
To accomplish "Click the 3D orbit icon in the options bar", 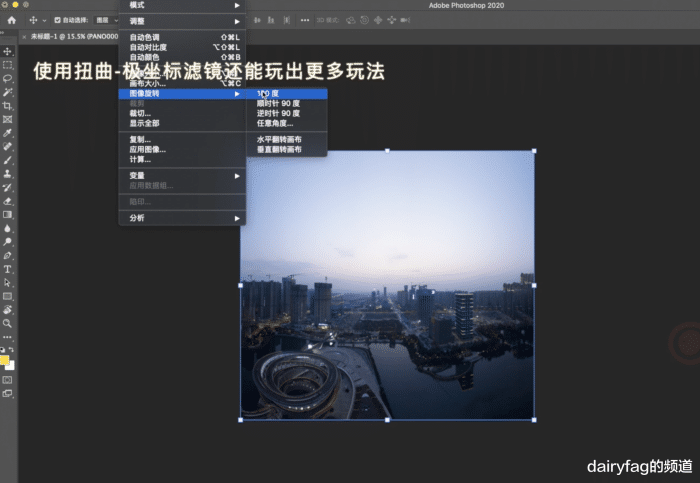I will (x=351, y=20).
